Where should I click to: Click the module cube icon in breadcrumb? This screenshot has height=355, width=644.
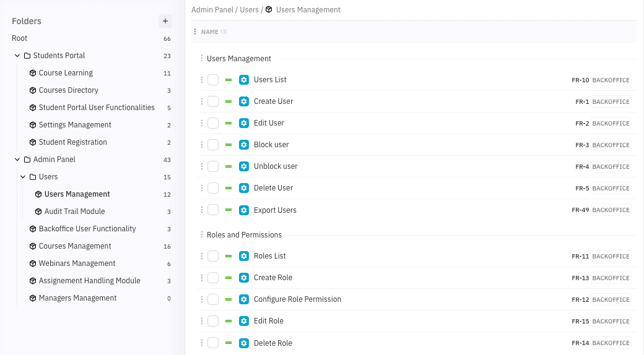[269, 9]
